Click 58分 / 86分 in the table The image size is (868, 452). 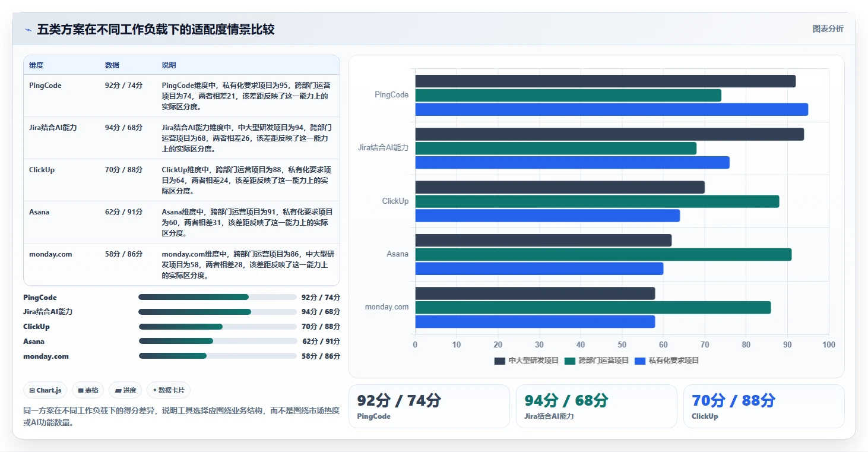coord(124,254)
